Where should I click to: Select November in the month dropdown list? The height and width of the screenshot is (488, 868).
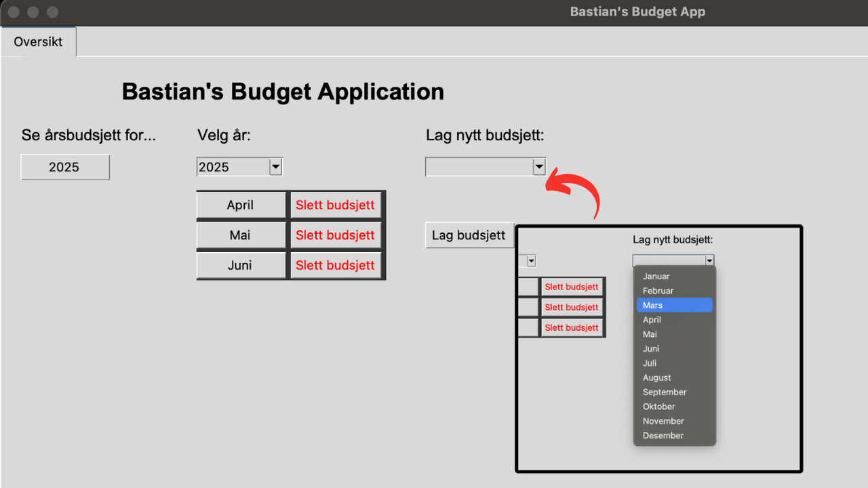coord(674,421)
